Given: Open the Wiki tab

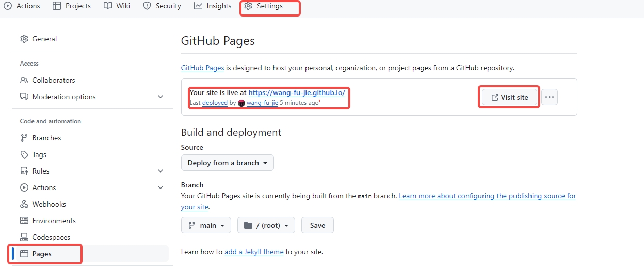Looking at the screenshot, I should click(117, 6).
